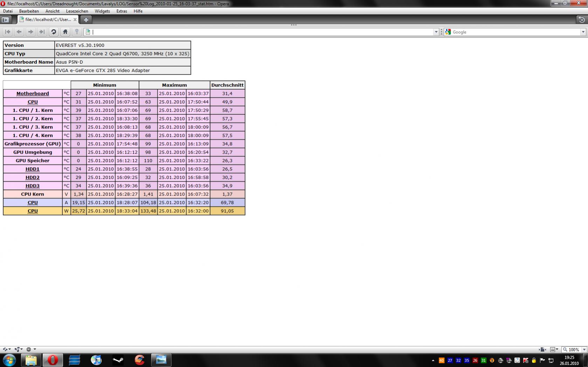Open Windows Explorer from the taskbar
588x367 pixels.
[31, 360]
